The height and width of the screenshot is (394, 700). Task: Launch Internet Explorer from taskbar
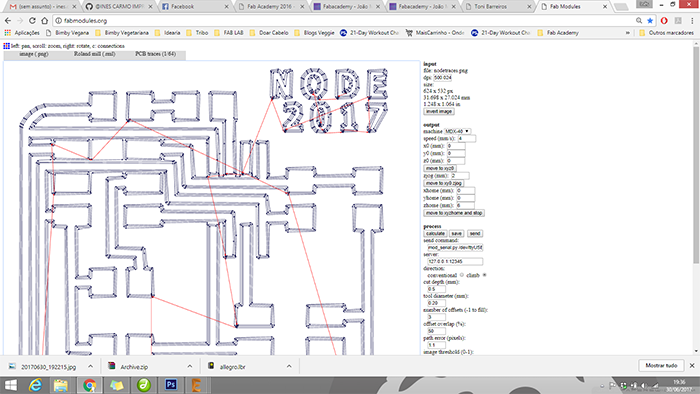pyautogui.click(x=35, y=385)
